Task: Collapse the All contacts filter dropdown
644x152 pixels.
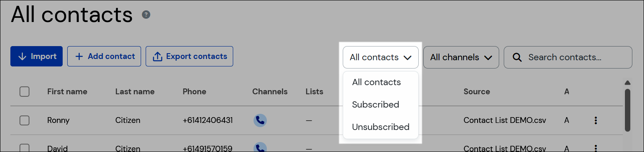Action: [x=381, y=57]
